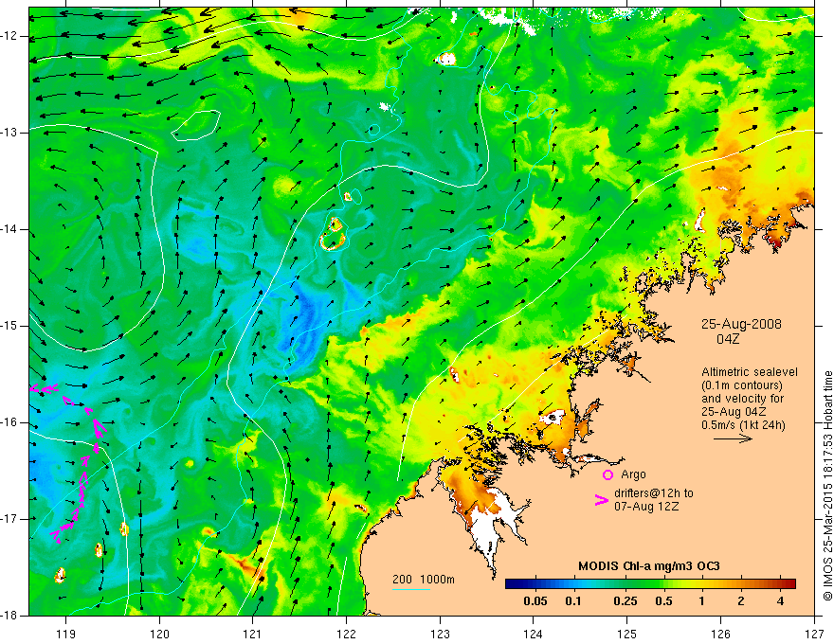Click the 'MODIS Chl-a mg/m3 OC3' title
Viewport: 834px width, 644px height.
point(649,566)
